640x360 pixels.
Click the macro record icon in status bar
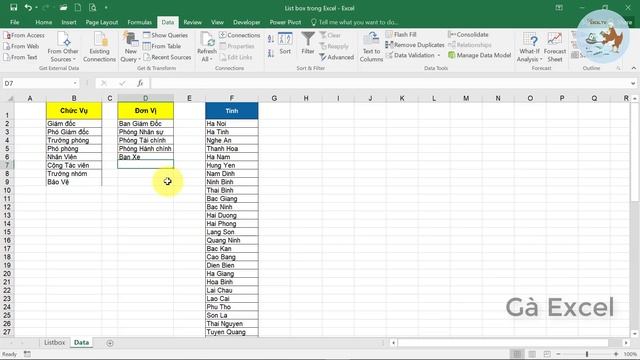click(x=27, y=354)
